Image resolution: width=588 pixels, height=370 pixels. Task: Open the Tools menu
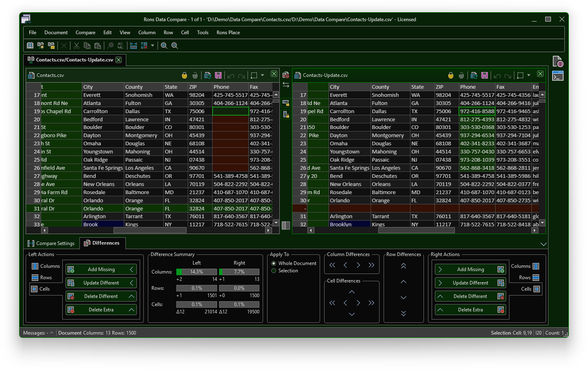click(203, 33)
